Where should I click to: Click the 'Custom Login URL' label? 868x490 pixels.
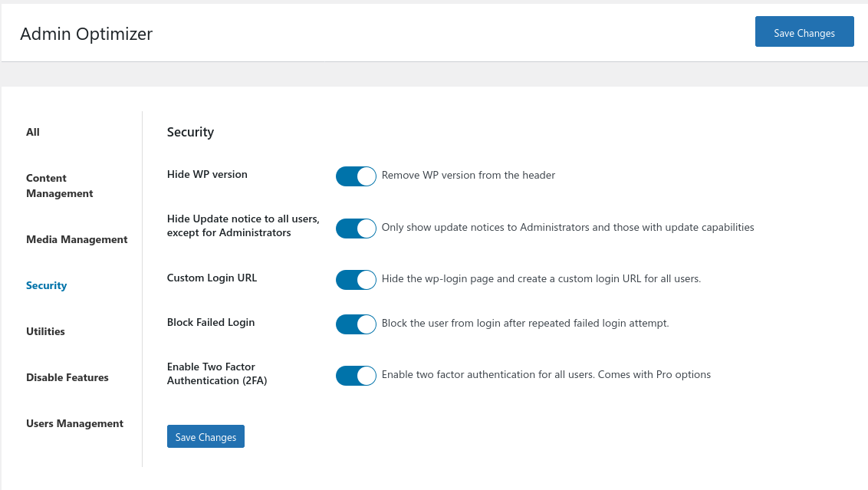coord(212,278)
